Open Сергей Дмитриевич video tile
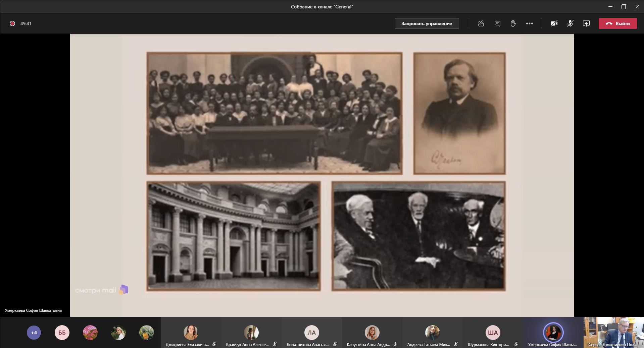This screenshot has height=348, width=644. [613, 332]
